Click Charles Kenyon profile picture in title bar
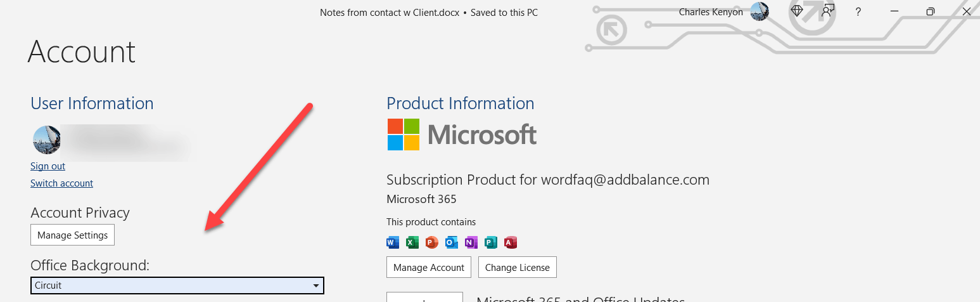 pos(760,11)
